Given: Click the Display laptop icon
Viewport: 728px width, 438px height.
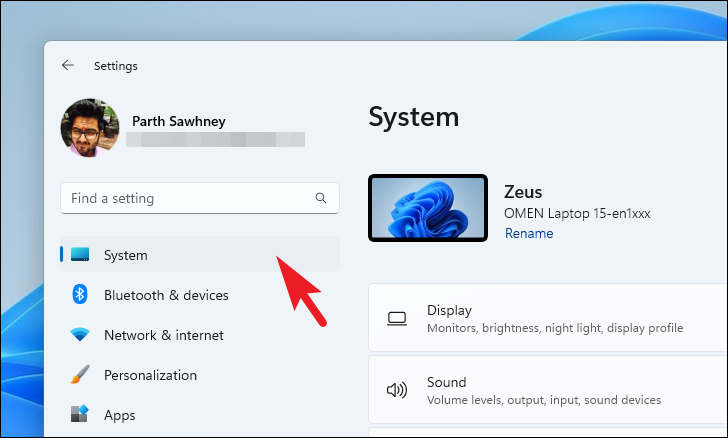Looking at the screenshot, I should (x=397, y=319).
